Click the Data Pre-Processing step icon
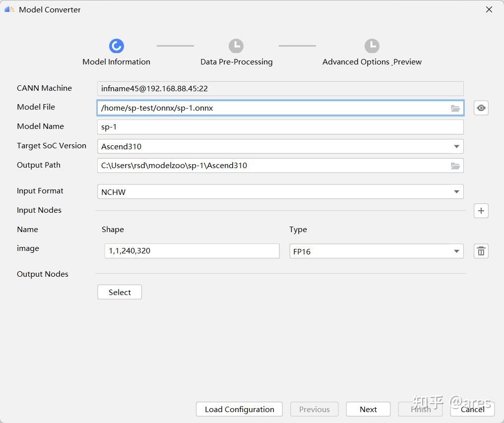Image resolution: width=504 pixels, height=423 pixels. [236, 46]
